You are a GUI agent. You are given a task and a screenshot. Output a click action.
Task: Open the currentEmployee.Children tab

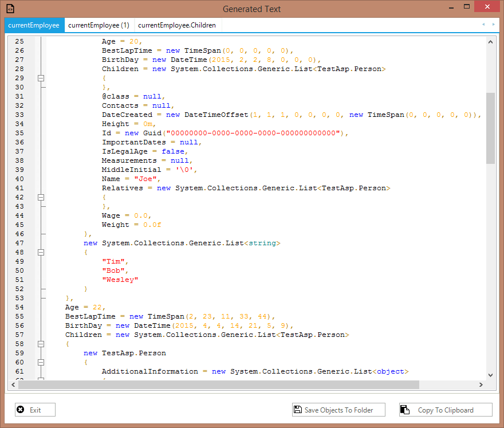point(177,25)
